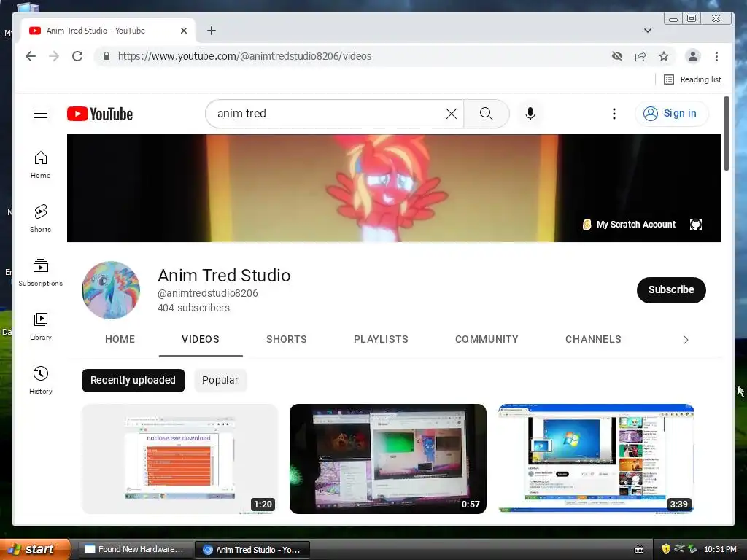Click the 404 subscribers text
Screen dimensions: 747x560
(193, 308)
